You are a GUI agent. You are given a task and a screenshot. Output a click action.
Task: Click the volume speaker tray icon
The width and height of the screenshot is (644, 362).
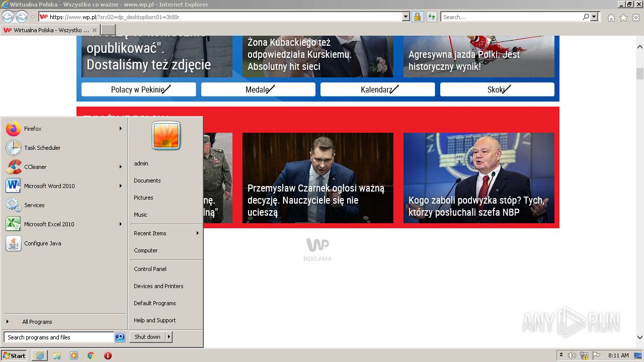click(572, 355)
